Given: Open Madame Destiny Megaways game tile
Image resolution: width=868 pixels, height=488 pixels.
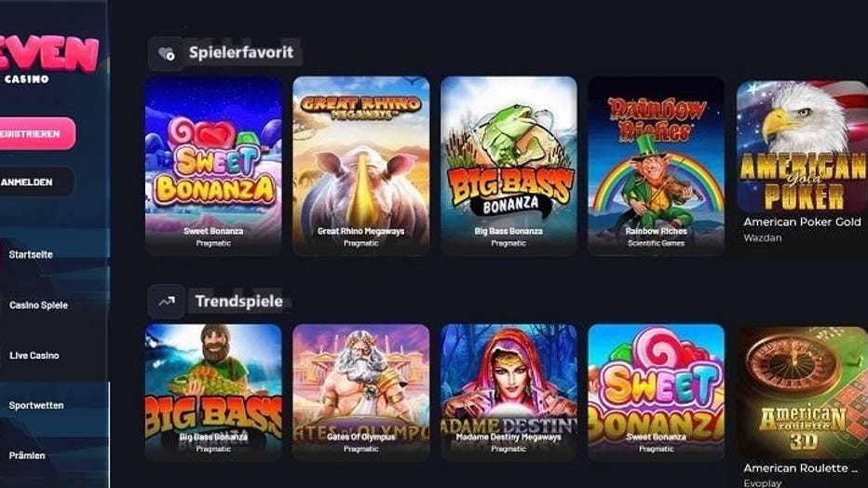Looking at the screenshot, I should tap(509, 392).
